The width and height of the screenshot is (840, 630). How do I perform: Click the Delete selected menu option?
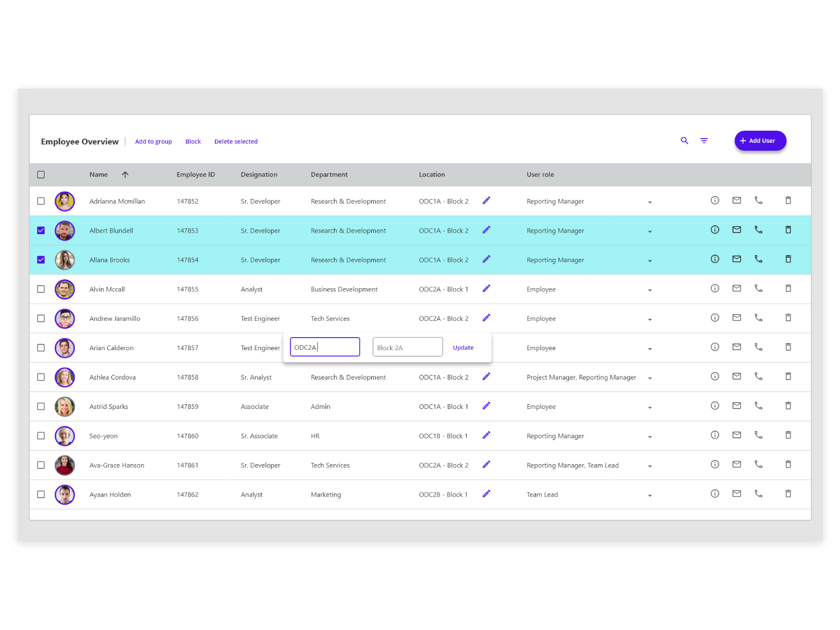(x=236, y=141)
